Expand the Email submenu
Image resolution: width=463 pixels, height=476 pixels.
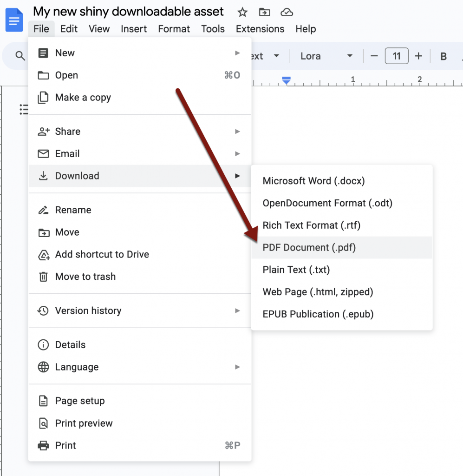pyautogui.click(x=140, y=153)
